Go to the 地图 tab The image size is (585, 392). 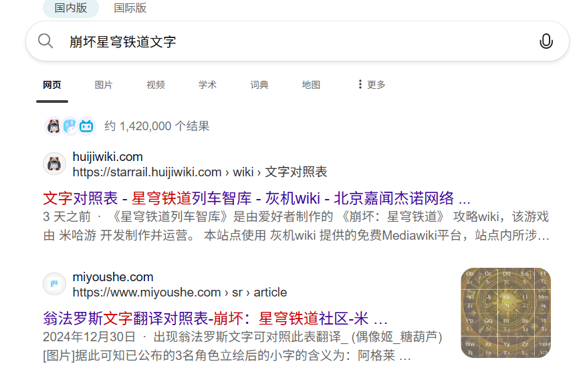tap(311, 85)
